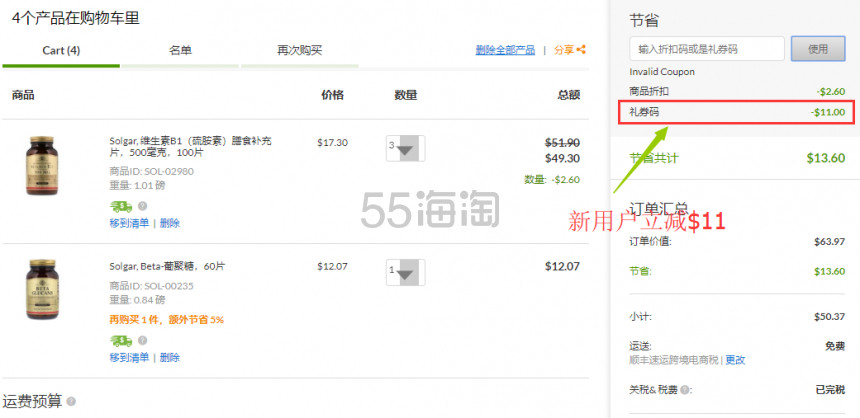Click the 价格 column header
The image size is (860, 418).
pyautogui.click(x=332, y=95)
